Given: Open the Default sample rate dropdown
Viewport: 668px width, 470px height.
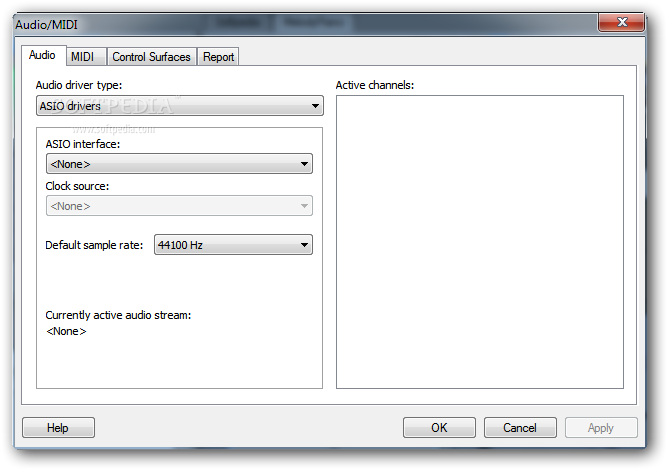Looking at the screenshot, I should click(233, 245).
